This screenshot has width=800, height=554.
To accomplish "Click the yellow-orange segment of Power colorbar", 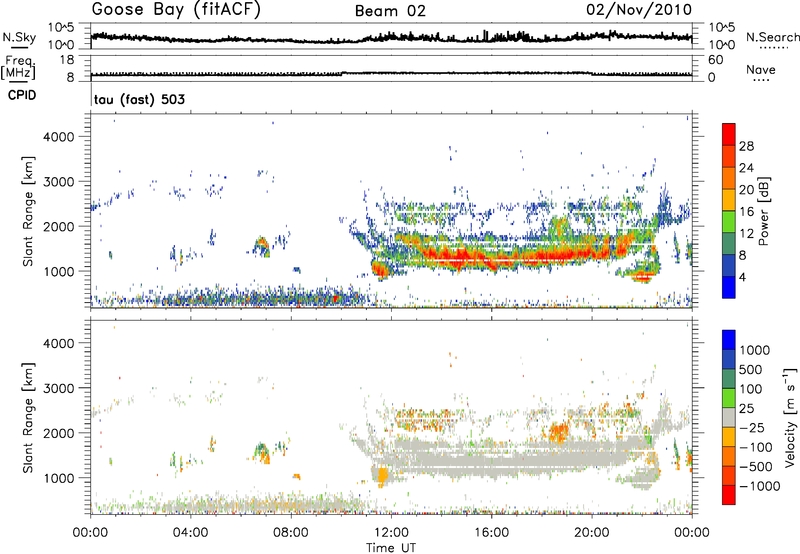I will (729, 200).
